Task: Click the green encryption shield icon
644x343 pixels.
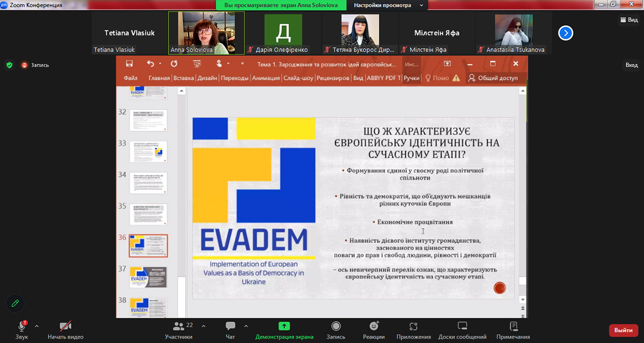Action: point(9,65)
